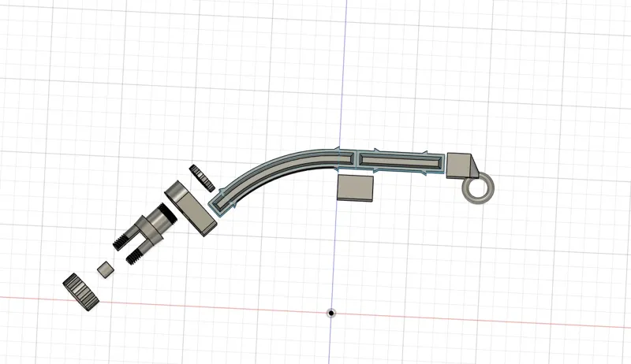This screenshot has width=631, height=364.
Task: Click the flat rectangular block below the arm
Action: (355, 188)
